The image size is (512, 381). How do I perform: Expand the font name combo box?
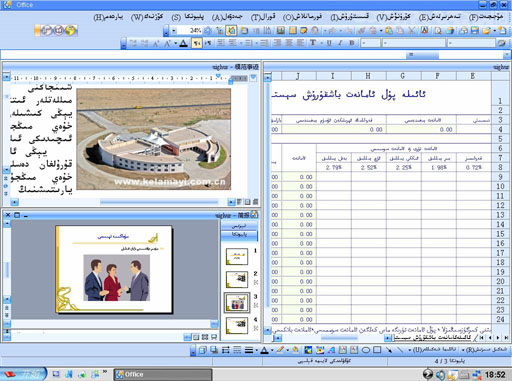pos(385,43)
